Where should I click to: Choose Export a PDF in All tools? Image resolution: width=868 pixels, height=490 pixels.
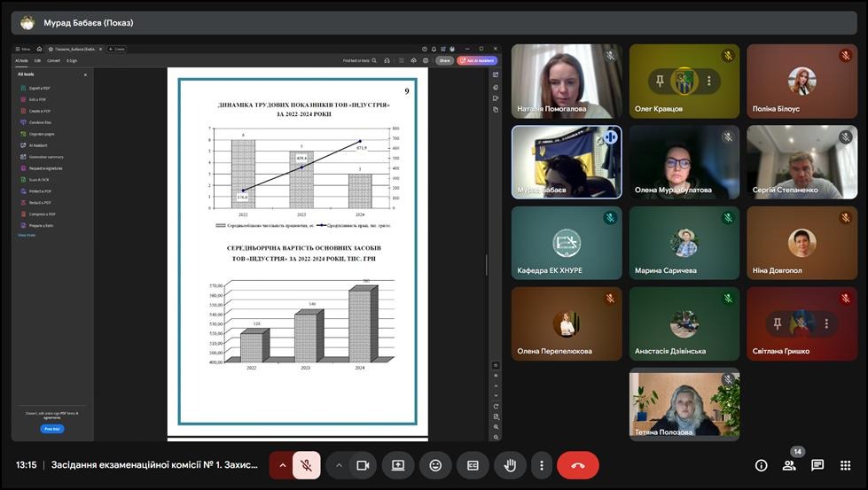39,88
